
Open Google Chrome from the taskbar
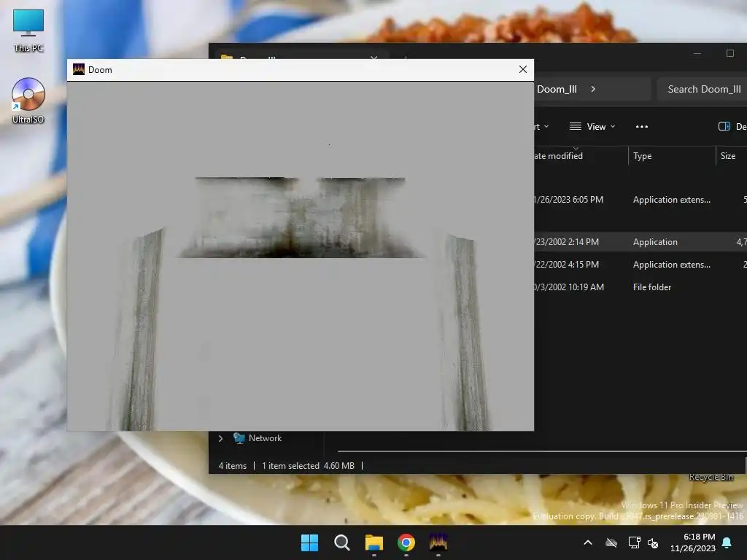click(x=406, y=542)
